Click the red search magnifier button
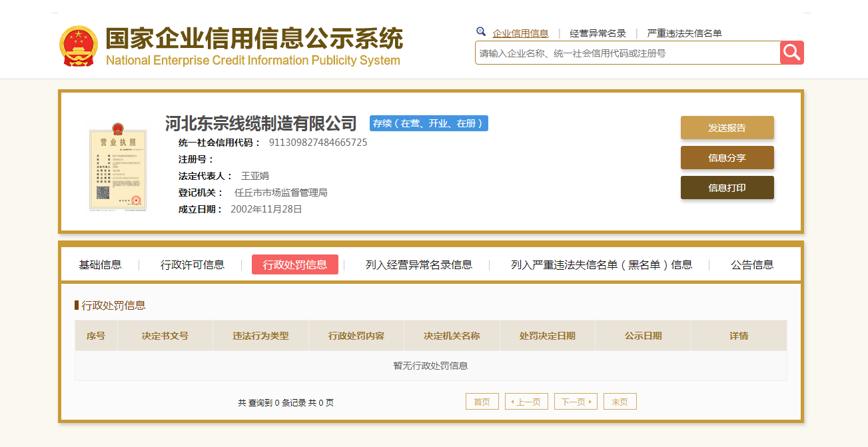868x447 pixels. tap(792, 53)
